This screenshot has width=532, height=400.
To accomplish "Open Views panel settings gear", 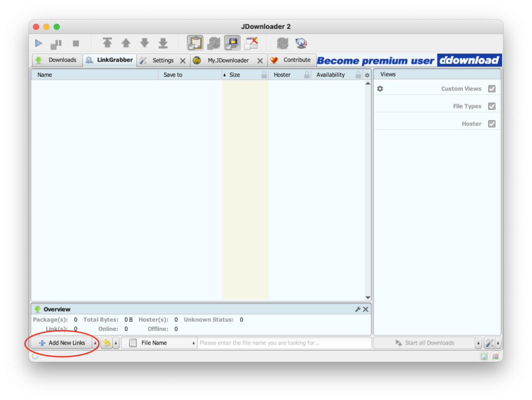I will (380, 88).
